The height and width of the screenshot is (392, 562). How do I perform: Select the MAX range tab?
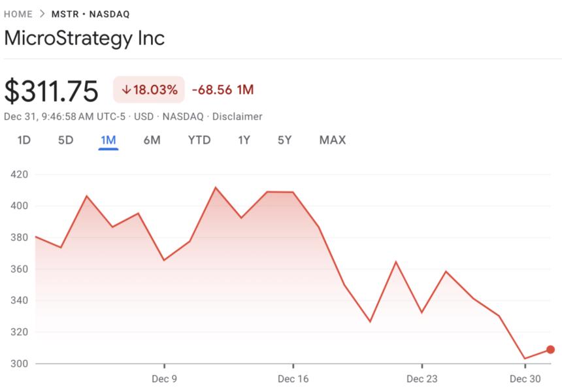click(x=333, y=140)
